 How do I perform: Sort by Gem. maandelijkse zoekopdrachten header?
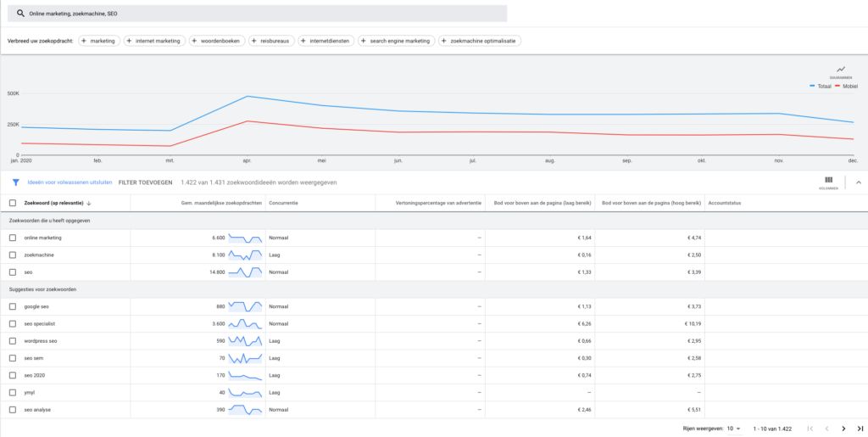[221, 203]
